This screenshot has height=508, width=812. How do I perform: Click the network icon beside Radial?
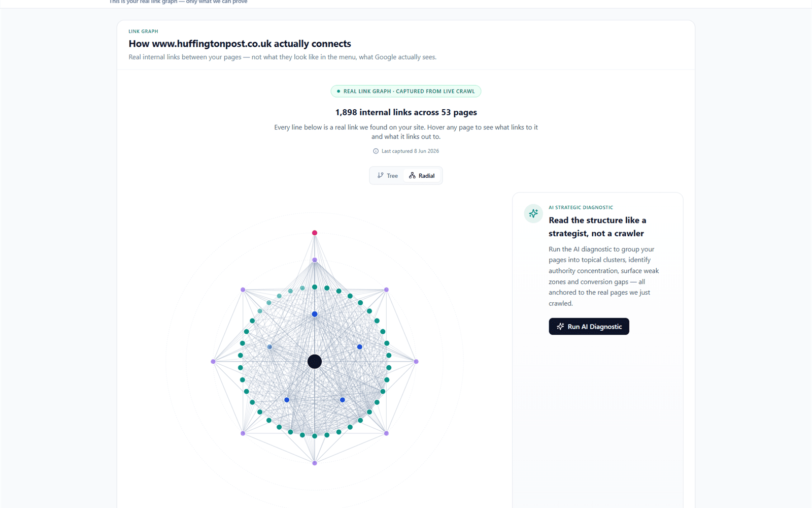pos(412,175)
